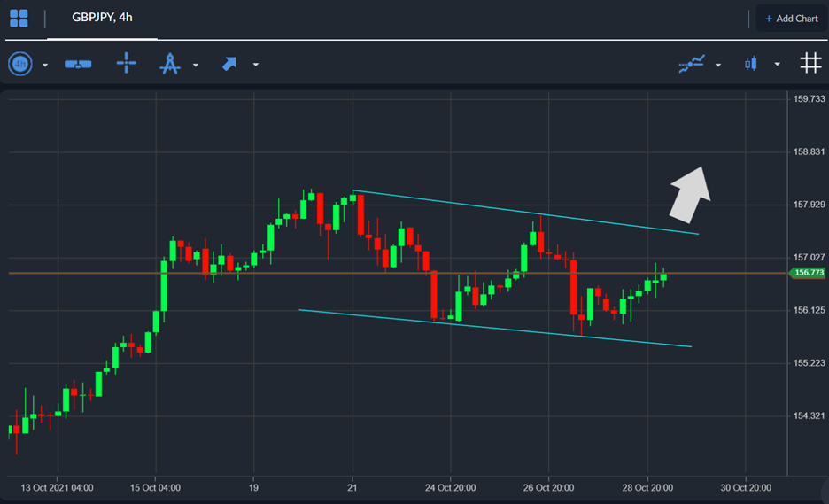Activate the crosshair cursor tool

click(126, 63)
